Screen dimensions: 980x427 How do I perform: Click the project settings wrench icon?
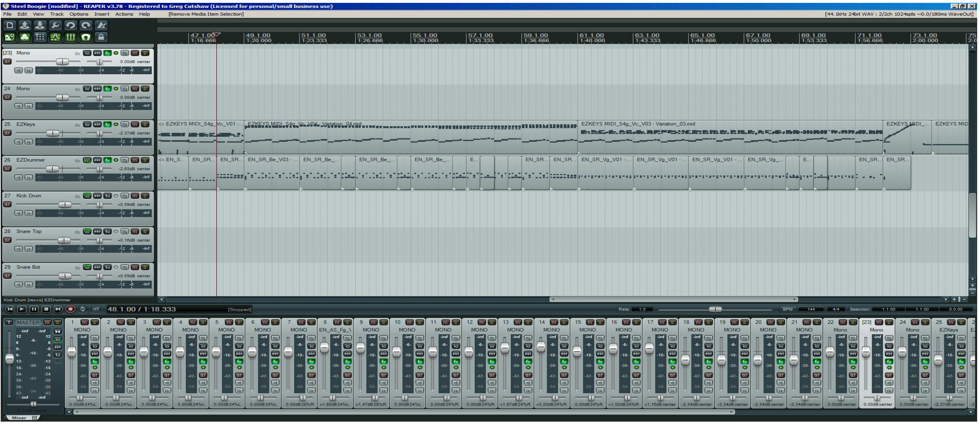[x=55, y=25]
